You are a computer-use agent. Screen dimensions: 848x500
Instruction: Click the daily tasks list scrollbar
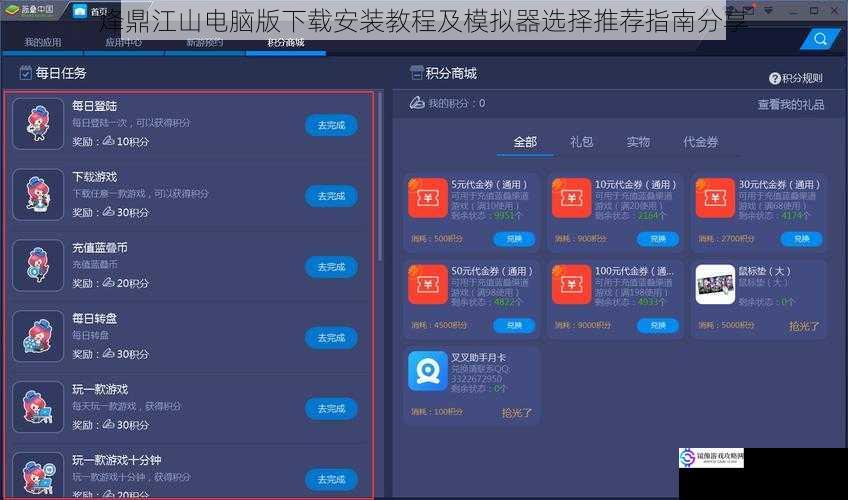pos(380,177)
